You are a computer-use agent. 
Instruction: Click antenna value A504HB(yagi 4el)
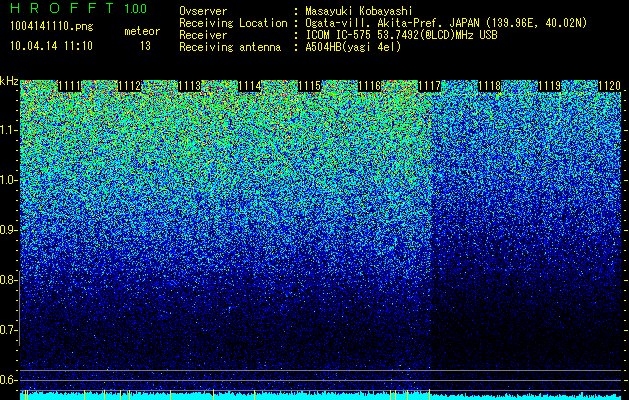click(x=353, y=47)
